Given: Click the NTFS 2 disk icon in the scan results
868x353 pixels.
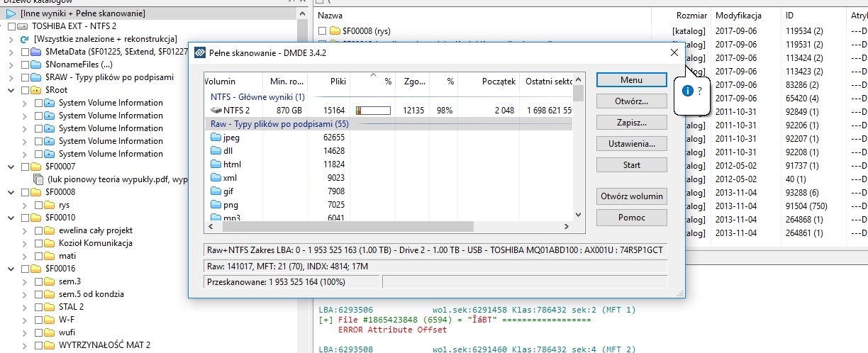Looking at the screenshot, I should tap(216, 110).
